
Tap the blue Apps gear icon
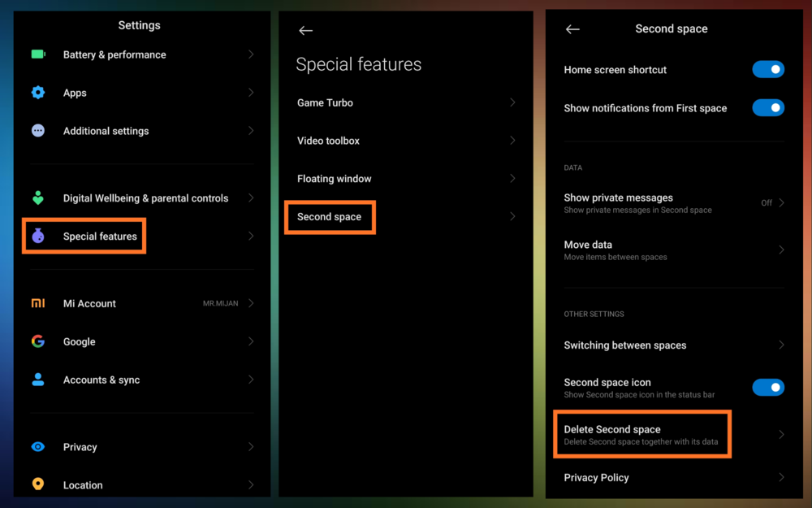click(38, 93)
